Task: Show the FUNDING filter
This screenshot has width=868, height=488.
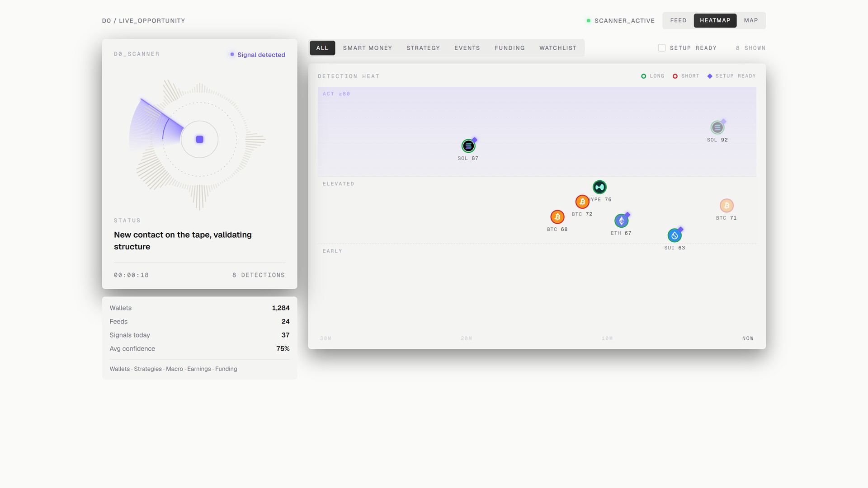Action: pyautogui.click(x=509, y=48)
